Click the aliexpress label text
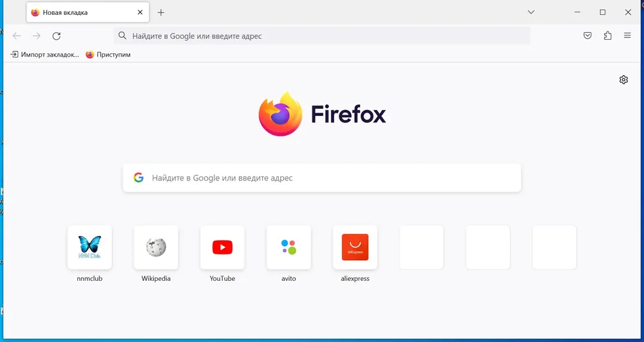 [x=355, y=278]
